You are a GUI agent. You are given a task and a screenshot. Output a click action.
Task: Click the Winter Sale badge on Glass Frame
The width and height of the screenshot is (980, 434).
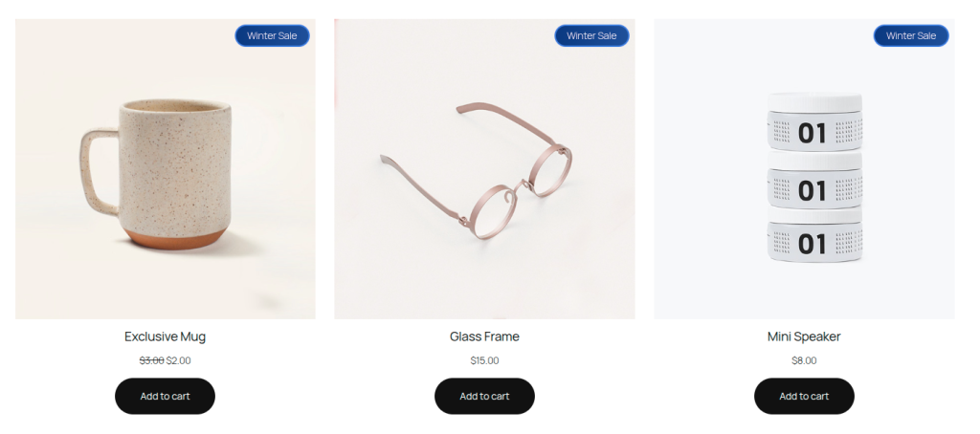point(591,35)
